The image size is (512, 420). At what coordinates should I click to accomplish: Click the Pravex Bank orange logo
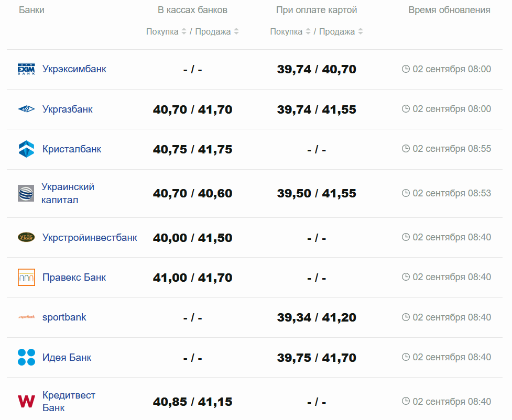click(26, 277)
